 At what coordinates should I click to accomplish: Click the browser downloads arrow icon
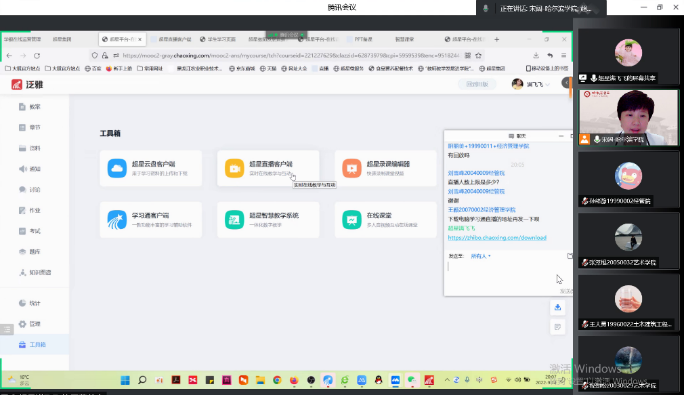coord(536,55)
